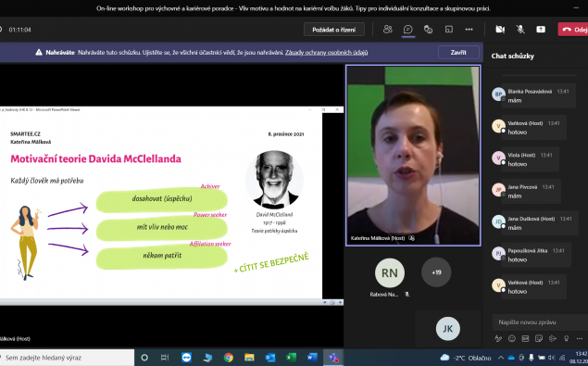Open the participants list icon
The width and height of the screenshot is (588, 366).
pyautogui.click(x=388, y=30)
